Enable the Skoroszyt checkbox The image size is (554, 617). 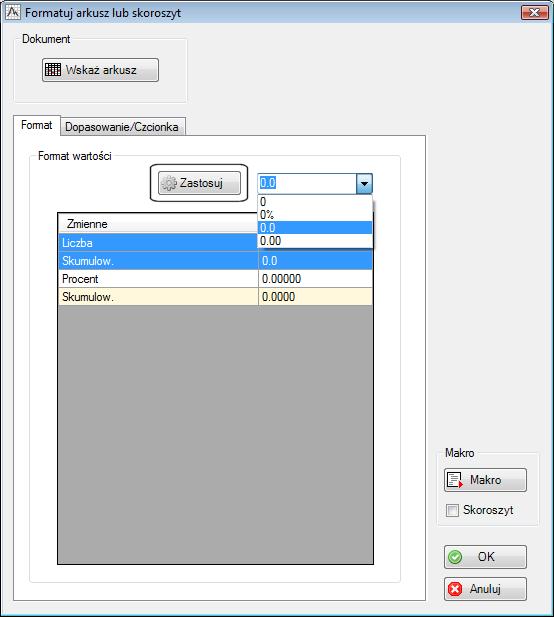point(452,510)
